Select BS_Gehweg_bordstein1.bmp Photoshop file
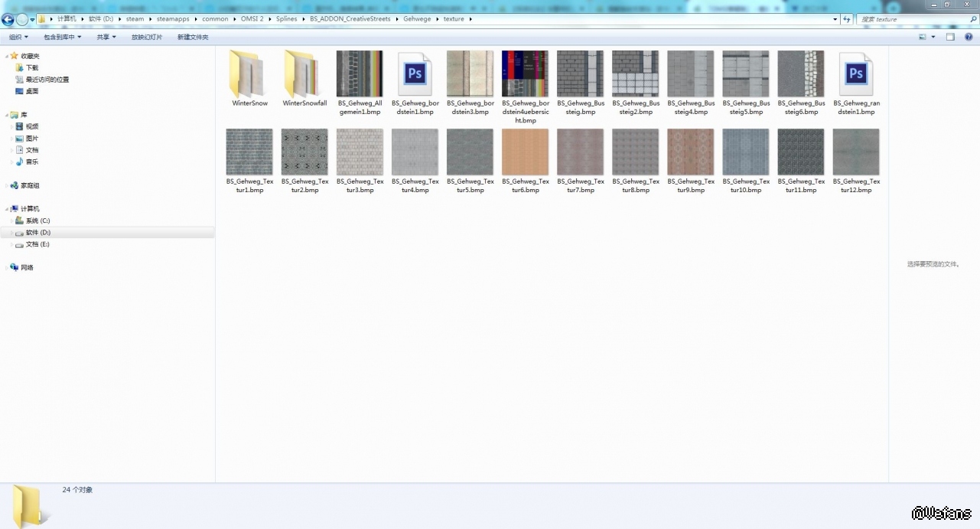Viewport: 980px width, 529px height. 415,74
